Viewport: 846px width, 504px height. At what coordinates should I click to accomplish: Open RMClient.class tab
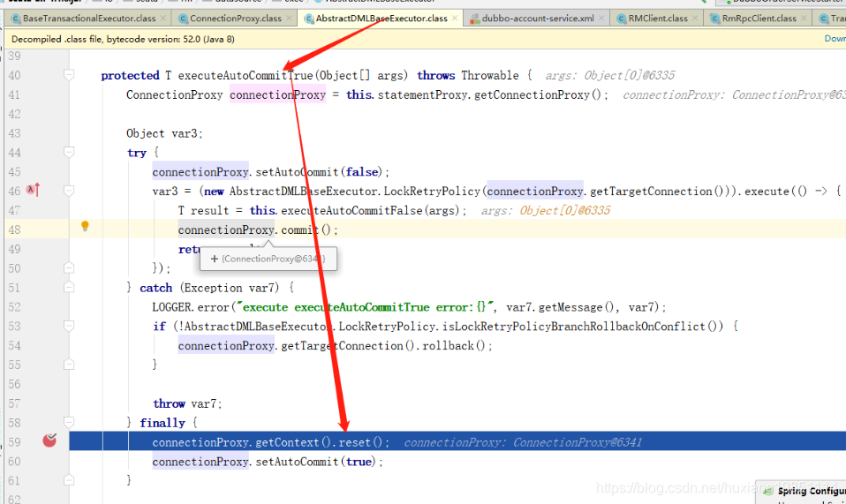coord(658,19)
